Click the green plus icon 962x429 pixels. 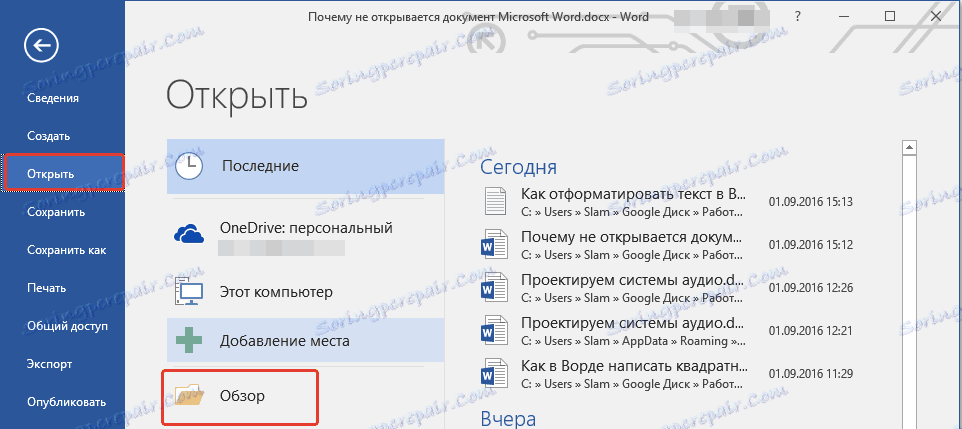pos(190,340)
